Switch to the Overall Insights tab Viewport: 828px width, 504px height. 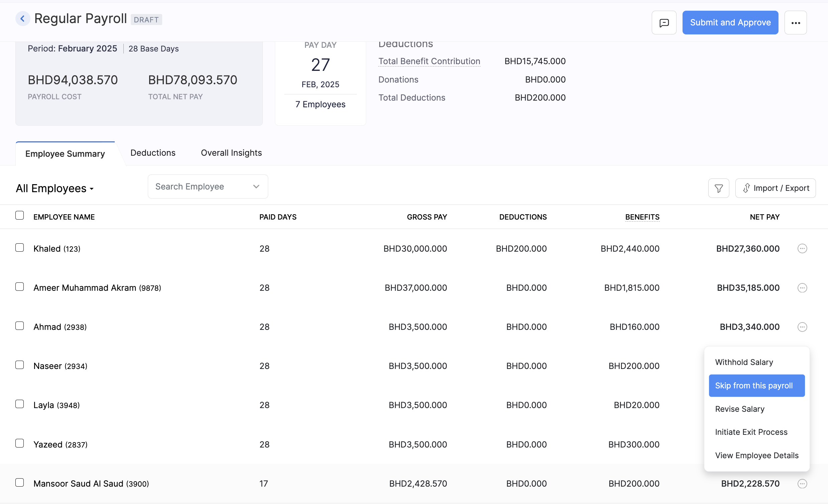click(231, 153)
